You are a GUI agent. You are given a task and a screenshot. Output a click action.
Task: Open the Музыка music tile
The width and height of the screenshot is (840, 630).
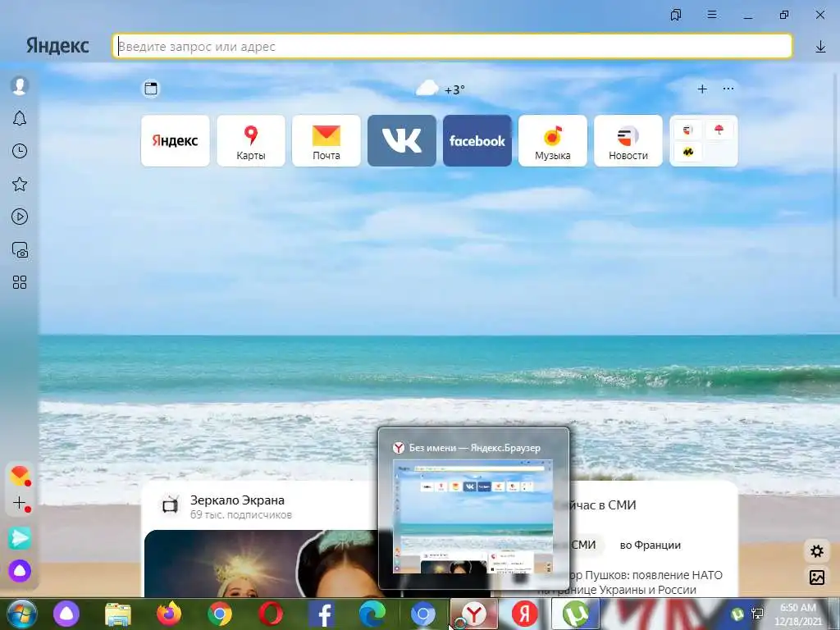pyautogui.click(x=553, y=140)
